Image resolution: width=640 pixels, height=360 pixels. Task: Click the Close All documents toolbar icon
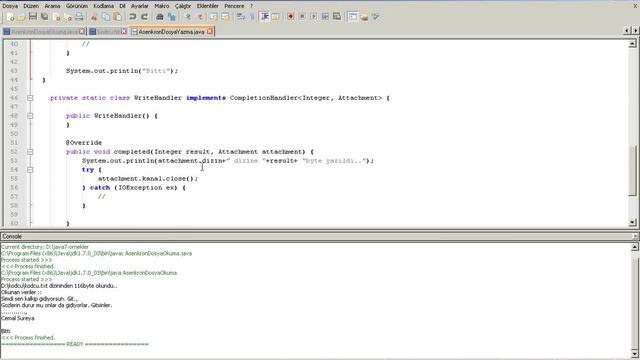click(68, 17)
